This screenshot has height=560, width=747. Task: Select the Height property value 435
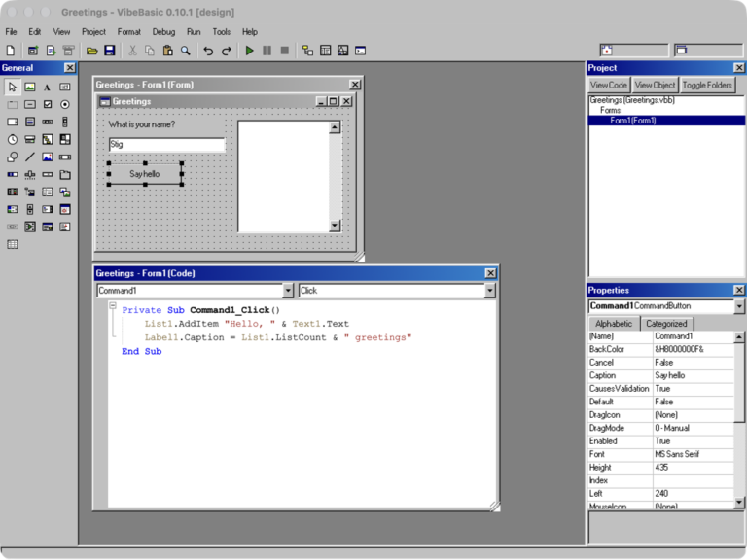click(x=694, y=468)
